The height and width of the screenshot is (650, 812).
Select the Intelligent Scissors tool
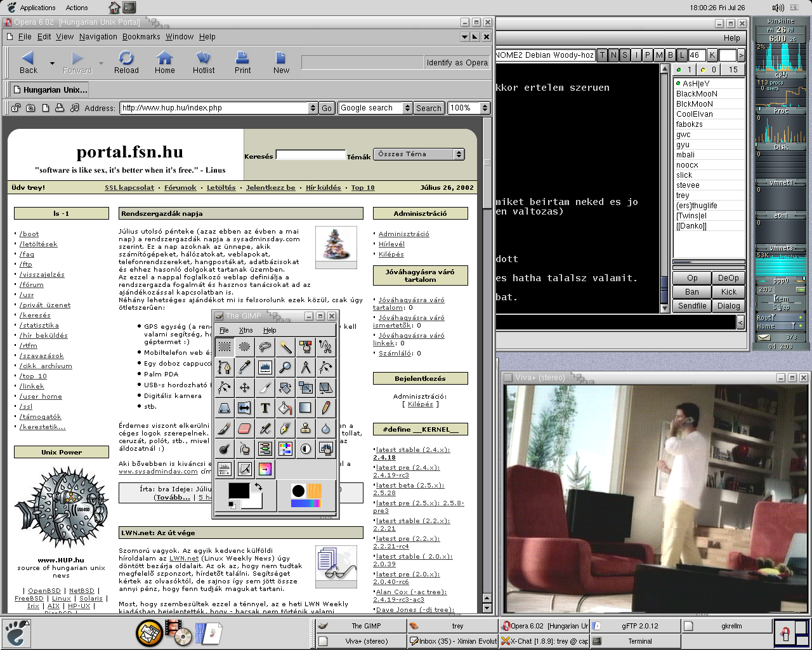[326, 347]
